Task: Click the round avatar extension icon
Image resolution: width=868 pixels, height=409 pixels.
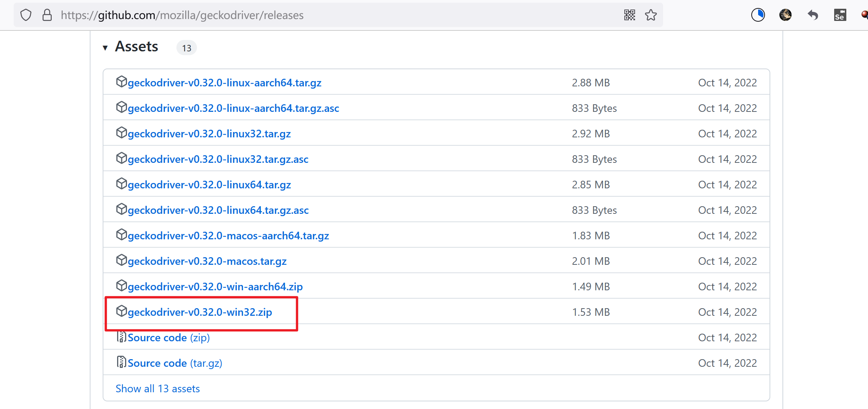Action: tap(785, 15)
